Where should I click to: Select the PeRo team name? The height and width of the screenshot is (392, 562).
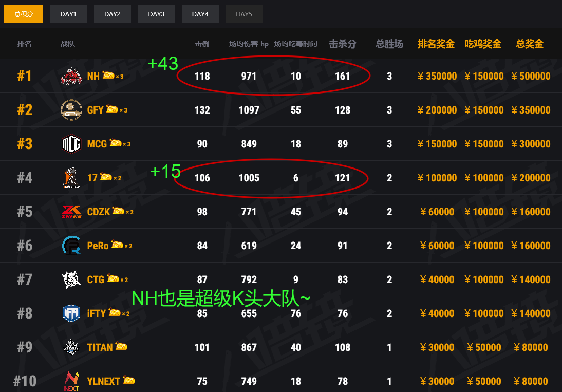[98, 246]
